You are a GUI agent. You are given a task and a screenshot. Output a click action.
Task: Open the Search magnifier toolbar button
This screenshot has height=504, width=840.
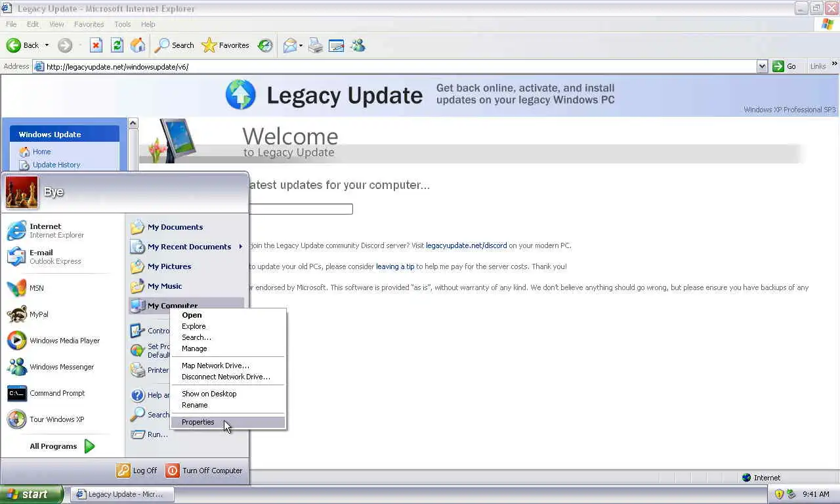tap(175, 45)
